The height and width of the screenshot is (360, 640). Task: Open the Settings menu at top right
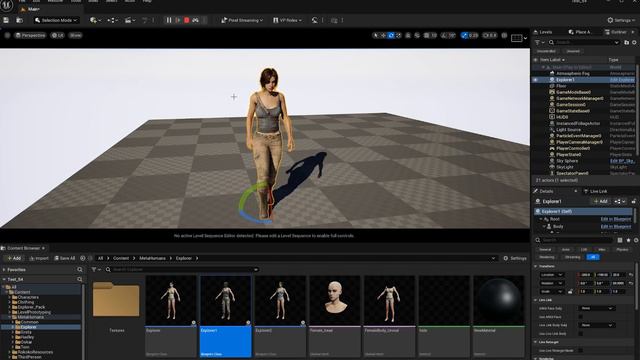pos(621,20)
